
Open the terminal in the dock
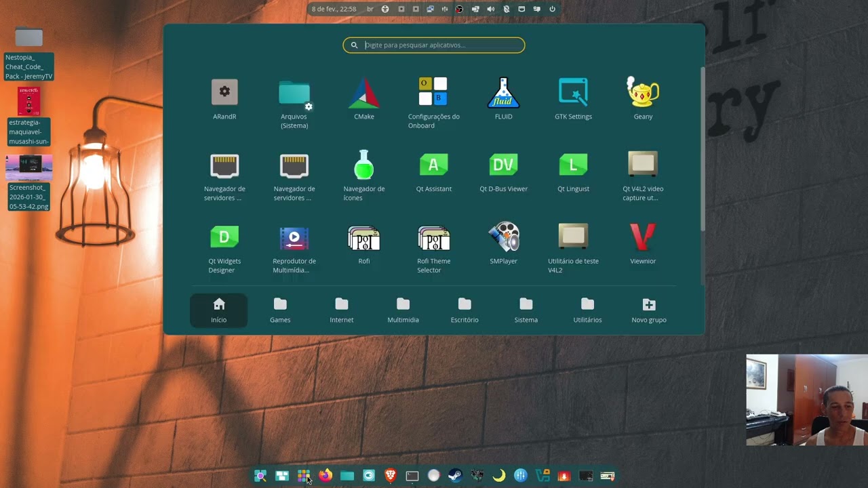[412, 476]
